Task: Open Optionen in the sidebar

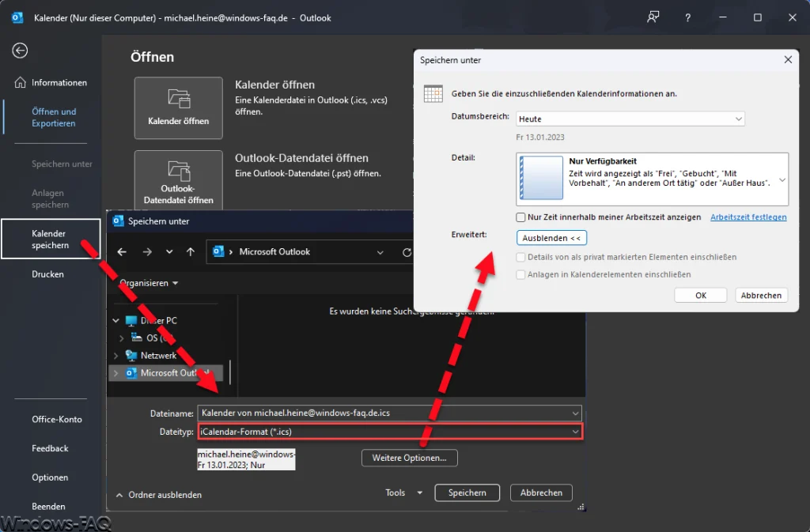Action: (x=50, y=477)
